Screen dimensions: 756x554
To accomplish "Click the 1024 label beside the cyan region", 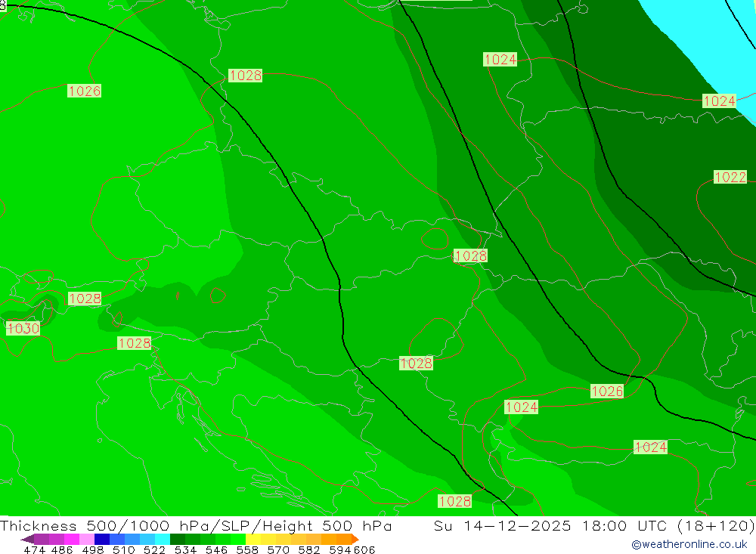I will coord(720,101).
